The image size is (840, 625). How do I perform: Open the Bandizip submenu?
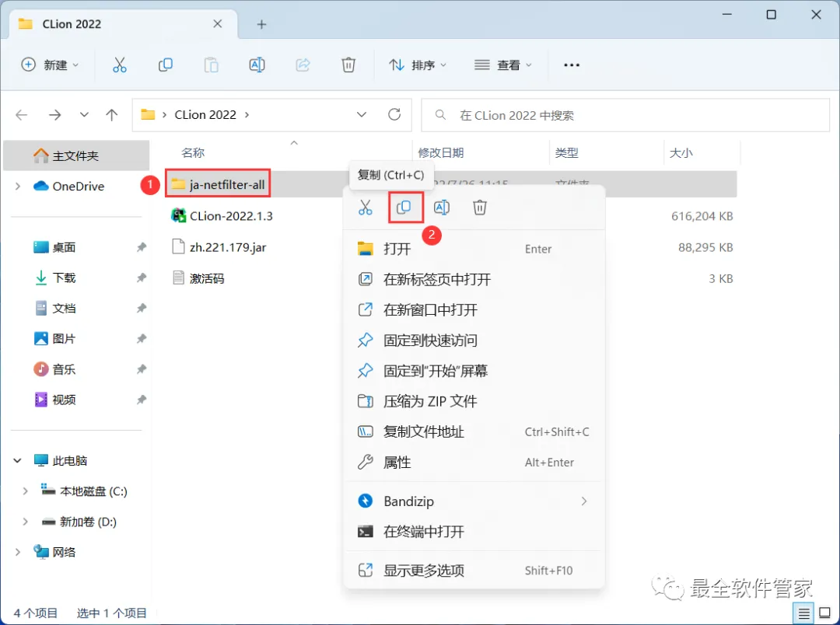(474, 501)
